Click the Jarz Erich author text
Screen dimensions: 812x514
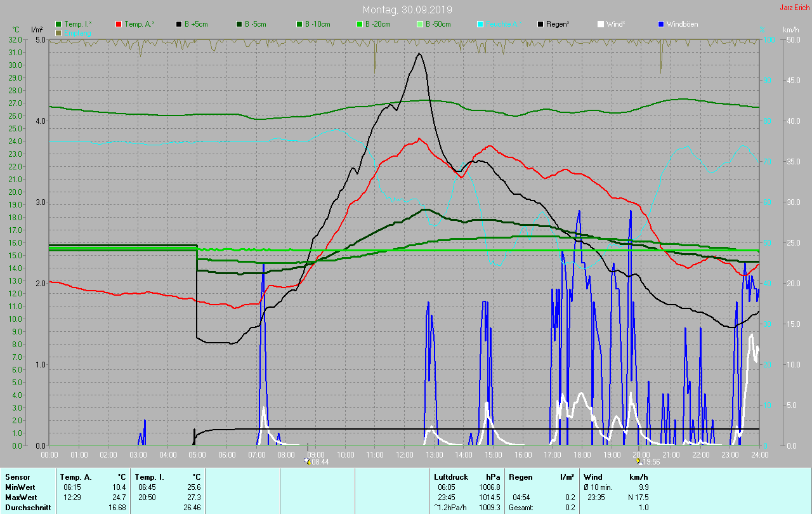coord(794,8)
